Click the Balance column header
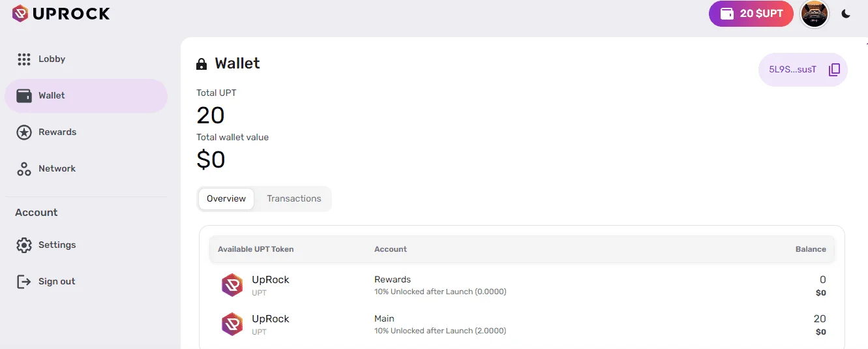This screenshot has height=349, width=868. click(x=811, y=249)
